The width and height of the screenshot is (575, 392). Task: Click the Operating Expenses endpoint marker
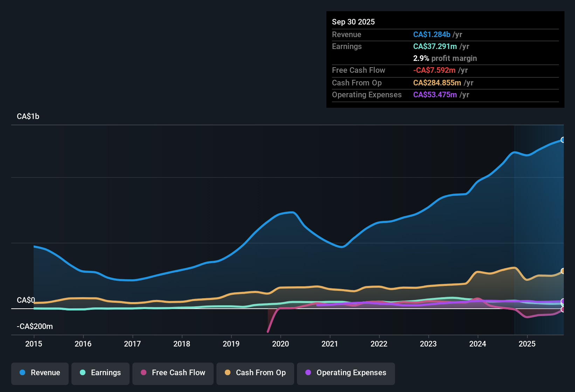(x=563, y=301)
